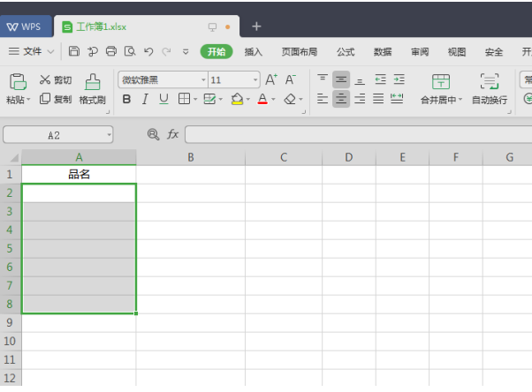This screenshot has height=392, width=532.
Task: Align text to vertical middle
Action: [x=341, y=79]
